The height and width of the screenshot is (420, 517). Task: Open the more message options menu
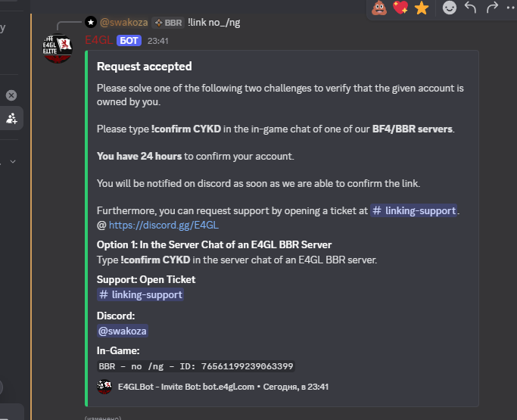click(509, 8)
